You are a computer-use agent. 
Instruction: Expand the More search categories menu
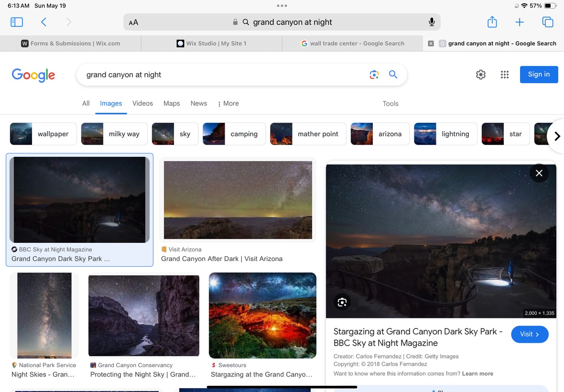228,104
